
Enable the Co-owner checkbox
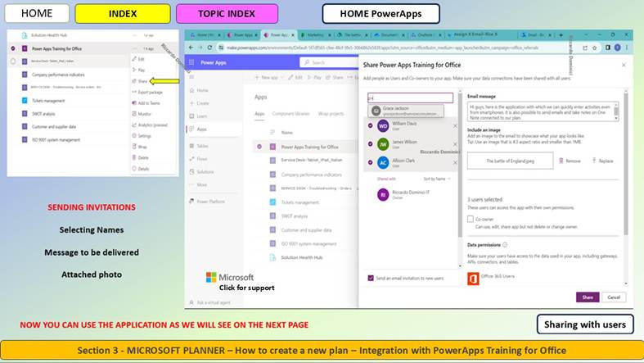click(x=471, y=219)
